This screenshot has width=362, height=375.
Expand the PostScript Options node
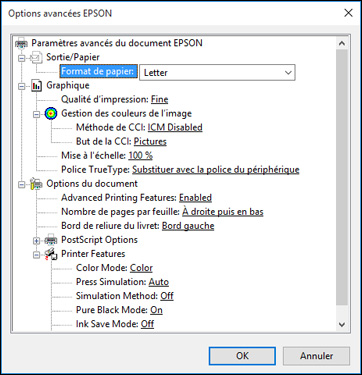37,240
